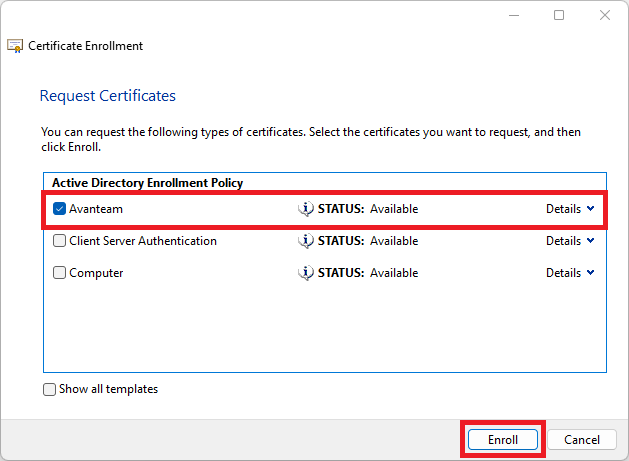Viewport: 629px width, 461px height.
Task: Select the Active Directory Enrollment Policy header
Action: (147, 183)
